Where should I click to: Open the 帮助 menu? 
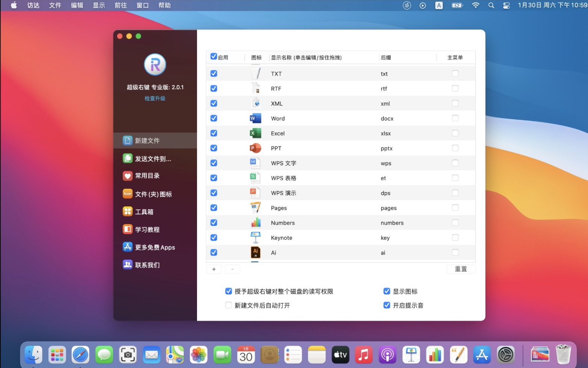165,5
